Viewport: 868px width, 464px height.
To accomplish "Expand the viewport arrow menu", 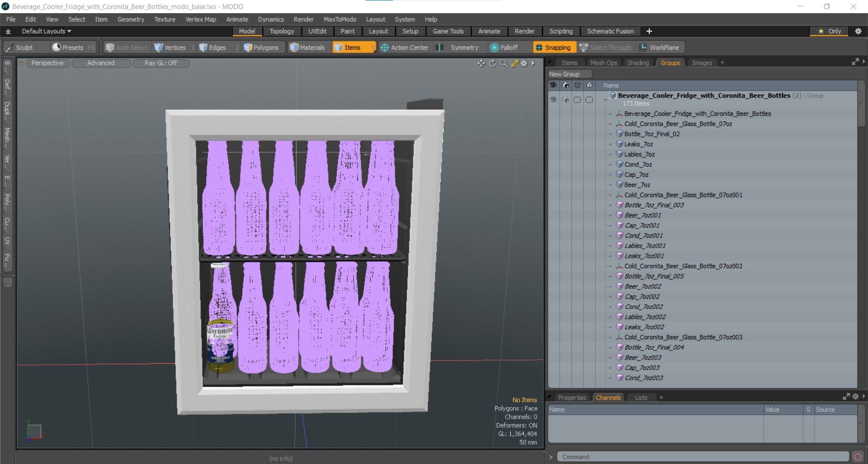I will tap(533, 63).
